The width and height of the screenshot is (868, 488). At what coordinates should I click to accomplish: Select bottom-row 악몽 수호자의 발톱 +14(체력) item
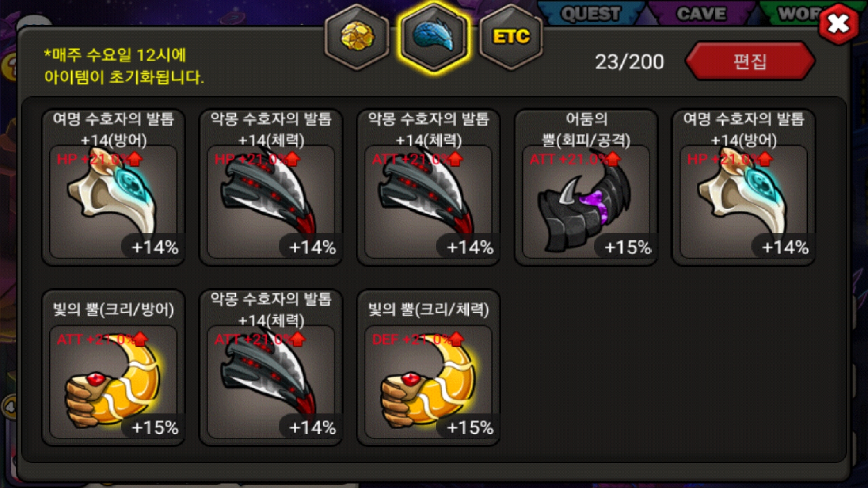point(271,367)
